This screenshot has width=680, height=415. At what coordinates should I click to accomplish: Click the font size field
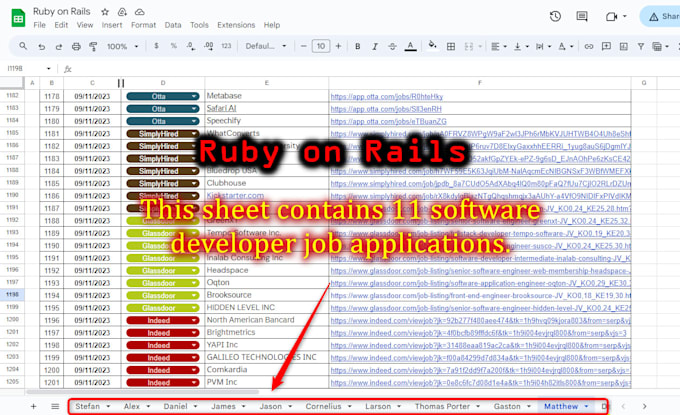tap(320, 46)
